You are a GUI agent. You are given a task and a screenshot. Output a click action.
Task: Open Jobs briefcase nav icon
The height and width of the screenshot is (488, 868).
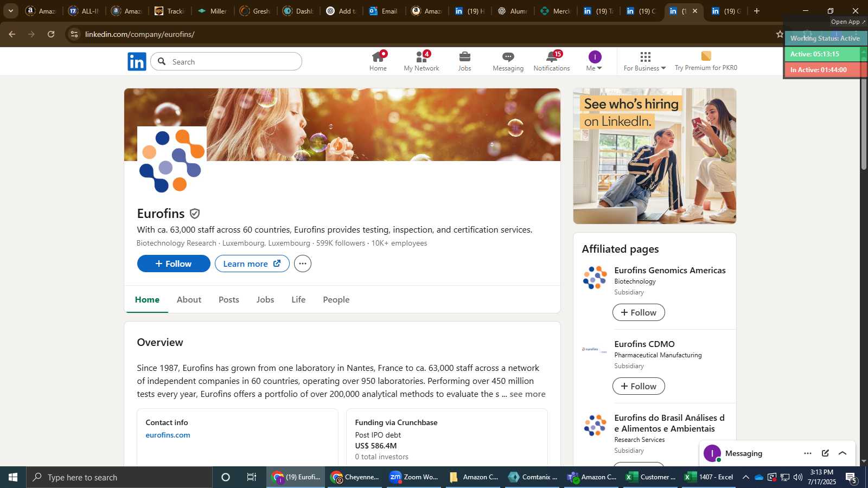(x=465, y=61)
